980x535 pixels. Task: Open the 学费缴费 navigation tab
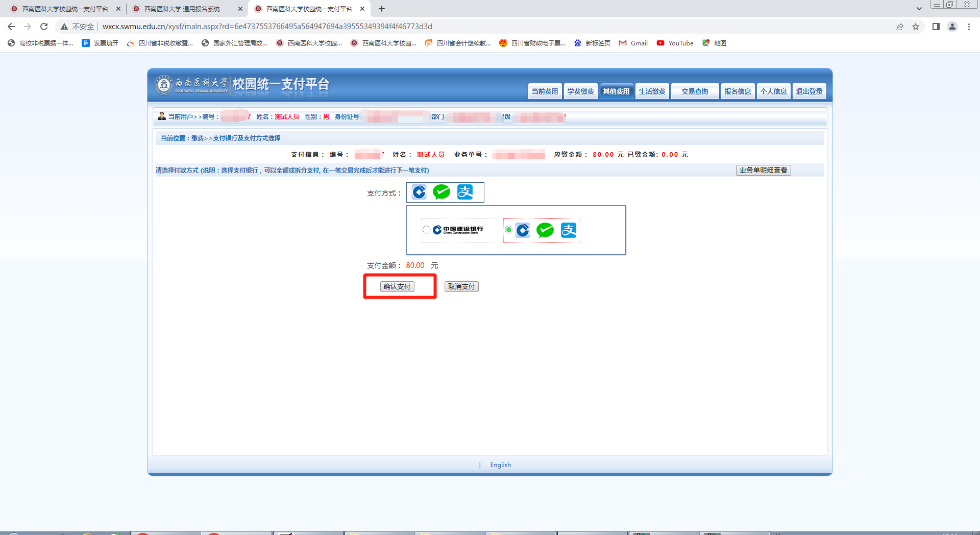coord(580,91)
